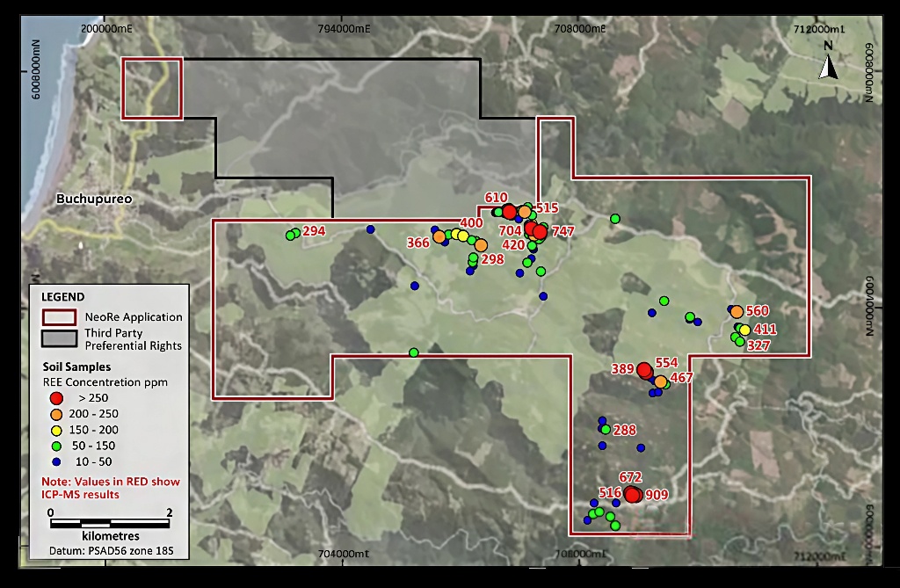
Task: Click the orange sample dot beside 366
Action: pyautogui.click(x=439, y=236)
